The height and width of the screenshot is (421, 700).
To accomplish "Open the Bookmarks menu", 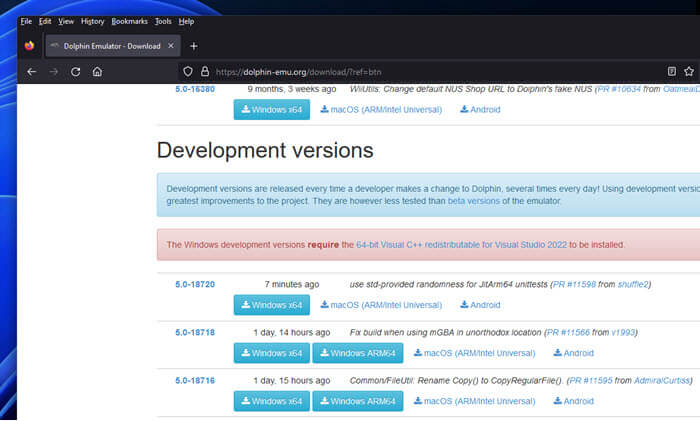I will [x=129, y=21].
